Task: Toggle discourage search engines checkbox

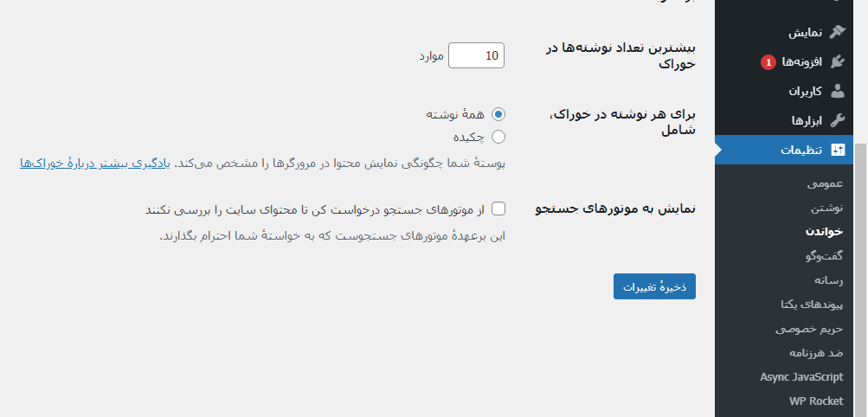Action: 498,209
